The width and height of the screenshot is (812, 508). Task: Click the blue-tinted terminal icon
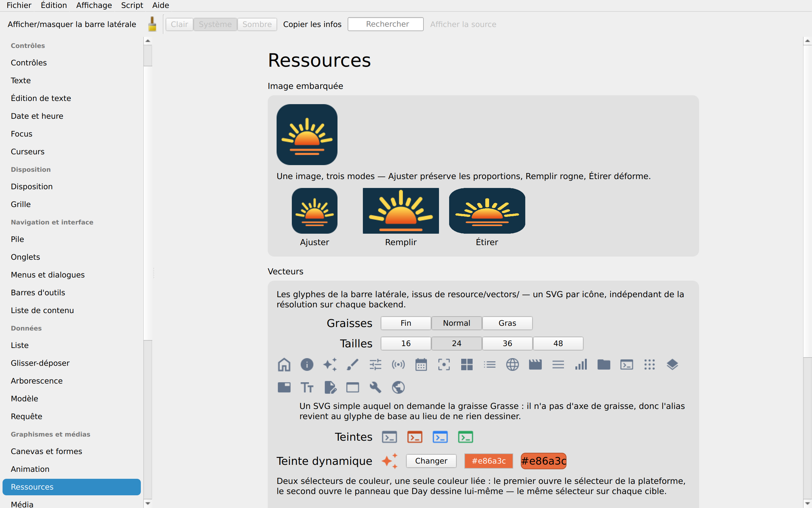tap(440, 437)
